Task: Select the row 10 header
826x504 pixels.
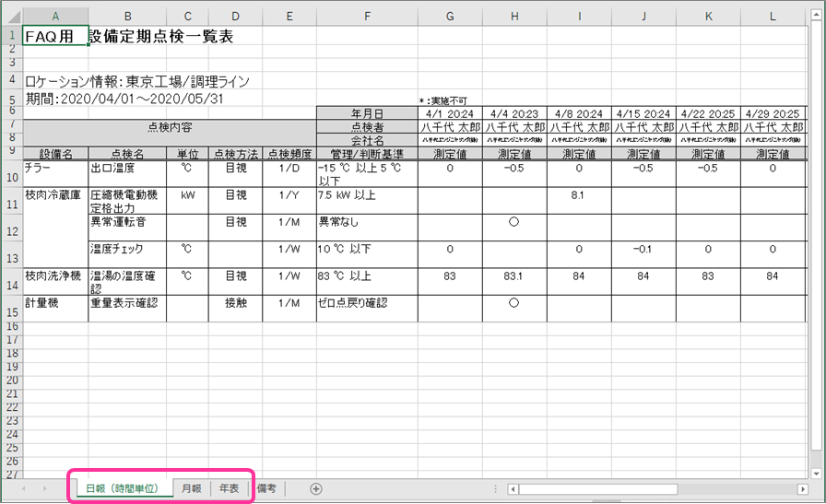Action: click(x=10, y=174)
